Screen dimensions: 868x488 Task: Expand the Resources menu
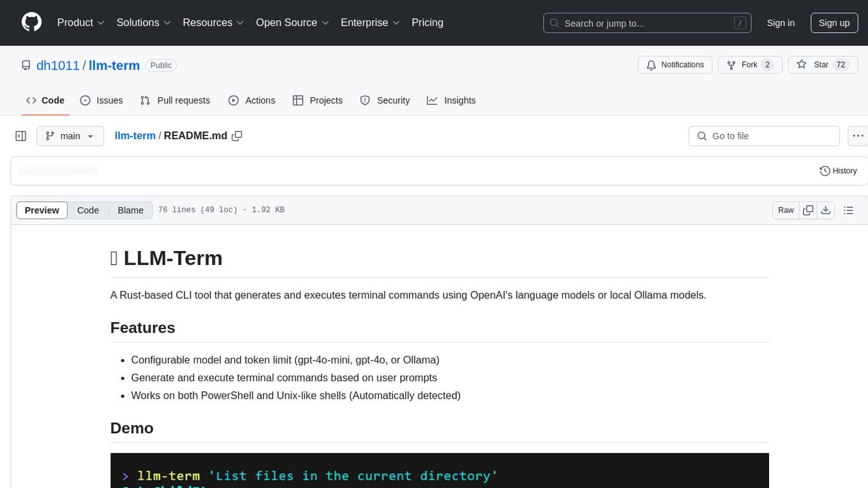point(213,22)
